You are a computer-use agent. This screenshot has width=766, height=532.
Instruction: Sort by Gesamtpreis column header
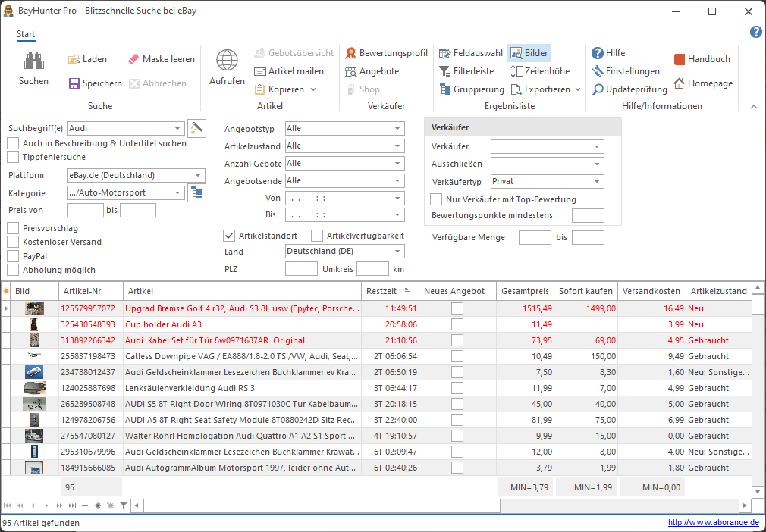525,291
